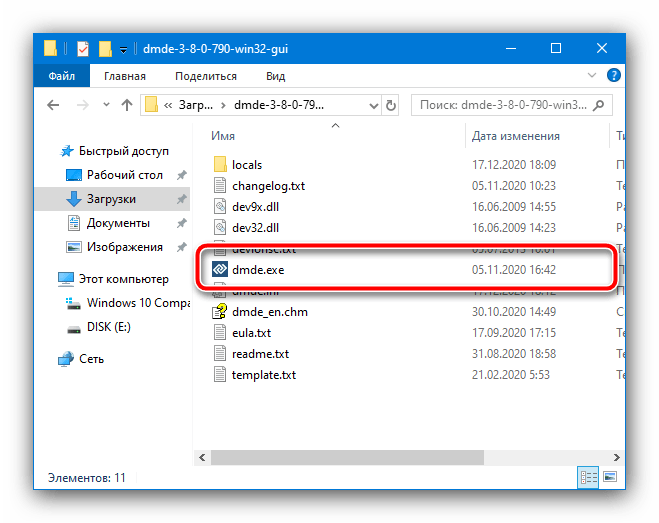Click the dmde.exe file name
The image size is (659, 523).
click(x=258, y=270)
